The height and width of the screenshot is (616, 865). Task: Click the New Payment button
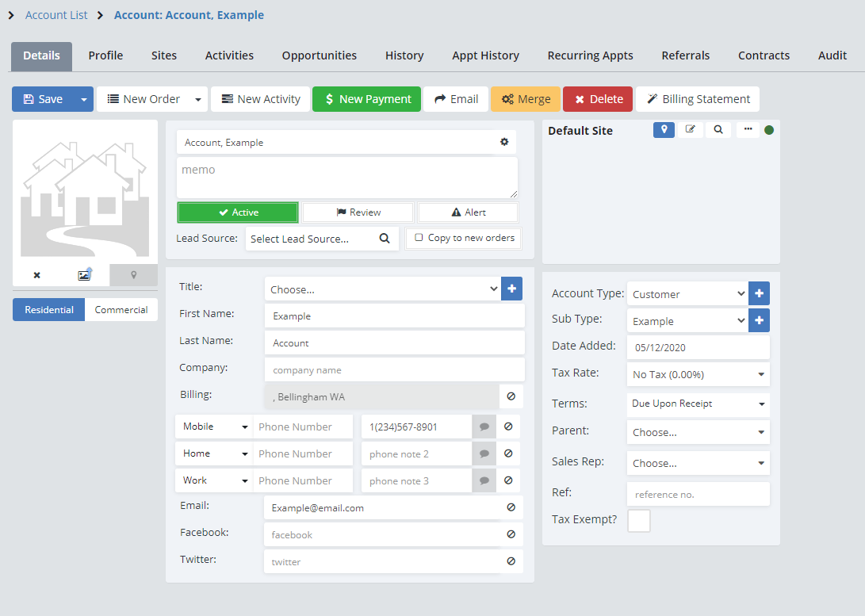[366, 99]
